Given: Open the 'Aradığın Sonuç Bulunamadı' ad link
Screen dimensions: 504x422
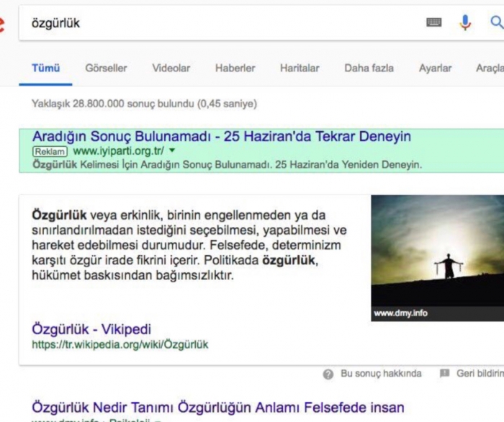Looking at the screenshot, I should click(221, 136).
